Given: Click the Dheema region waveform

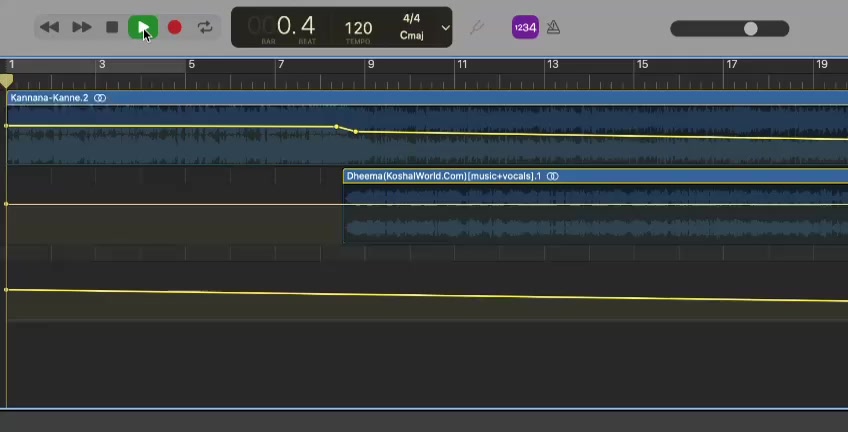Looking at the screenshot, I should (595, 213).
